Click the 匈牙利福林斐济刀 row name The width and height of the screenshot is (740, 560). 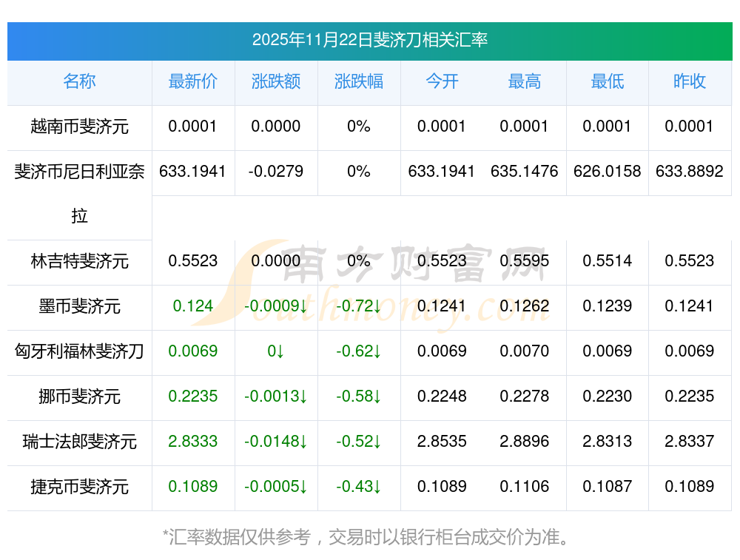click(79, 352)
